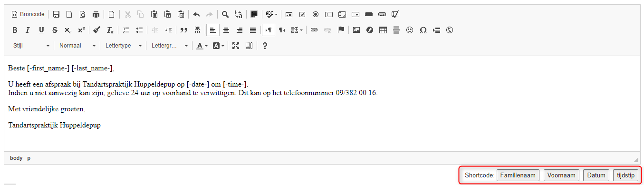This screenshot has height=185, width=644.
Task: Select all content icon
Action: pos(254,14)
